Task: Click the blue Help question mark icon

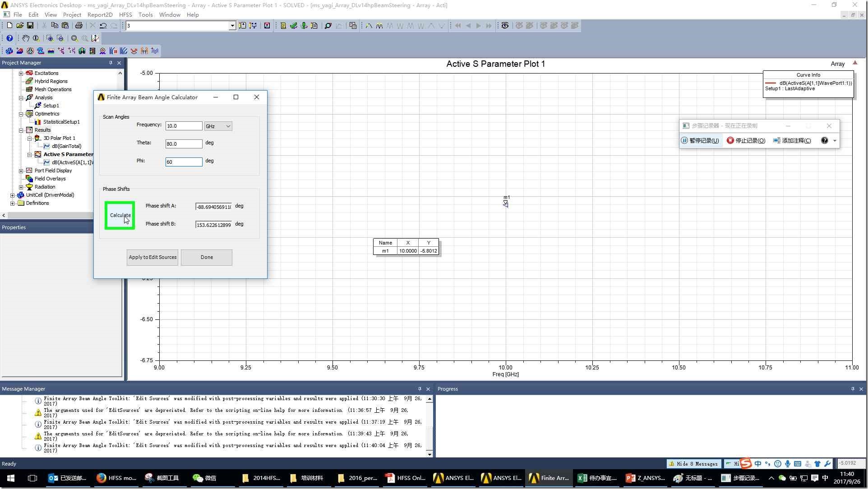Action: (9, 38)
